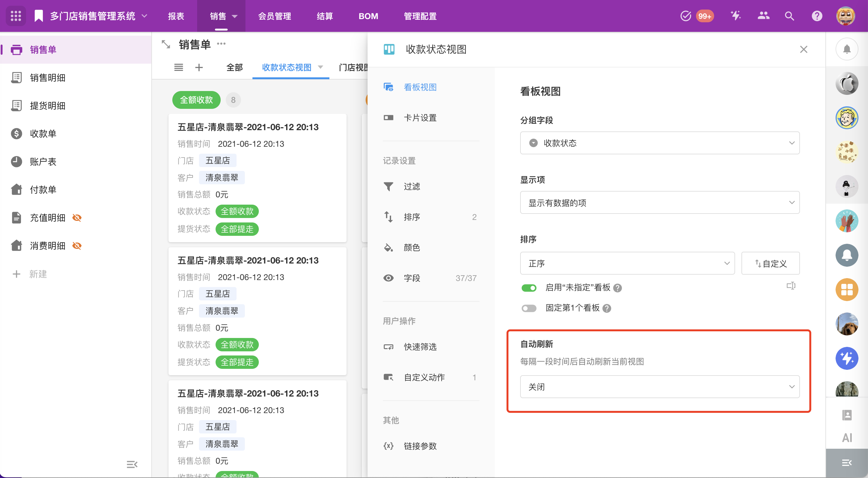This screenshot has width=868, height=478.
Task: Open the tasks checkmark icon in header
Action: pyautogui.click(x=685, y=16)
